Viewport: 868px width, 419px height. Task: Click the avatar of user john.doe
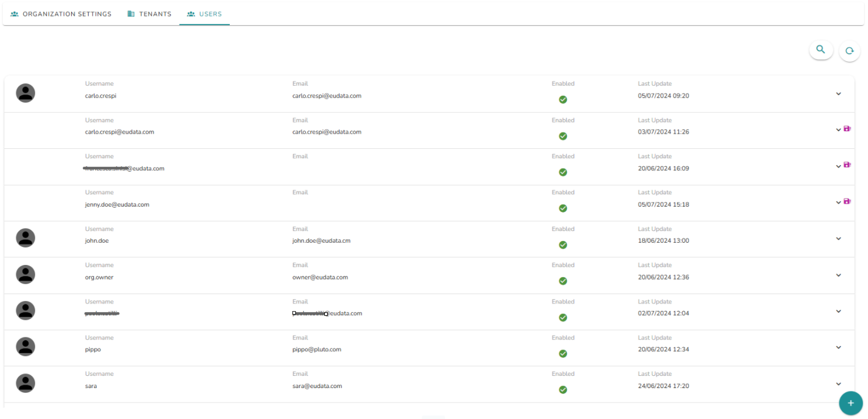click(26, 238)
